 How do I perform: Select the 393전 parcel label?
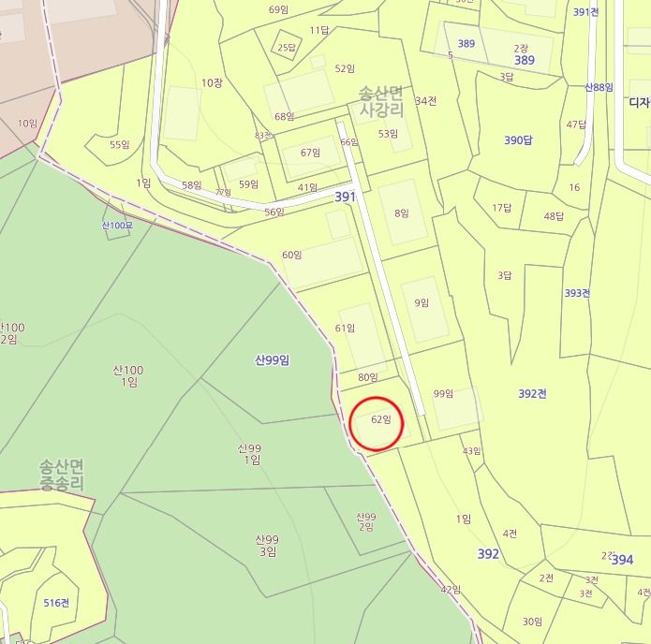click(x=577, y=293)
